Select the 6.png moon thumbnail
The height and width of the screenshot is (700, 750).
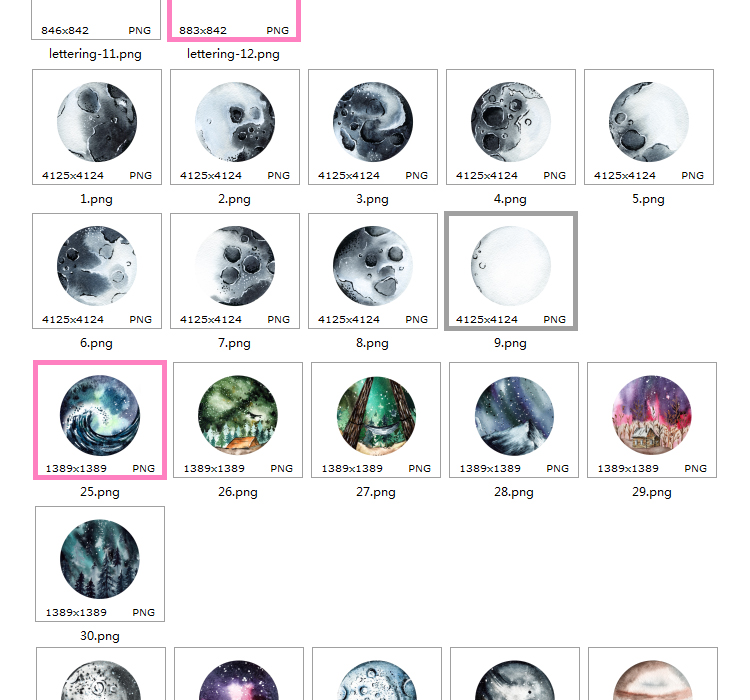tap(97, 271)
